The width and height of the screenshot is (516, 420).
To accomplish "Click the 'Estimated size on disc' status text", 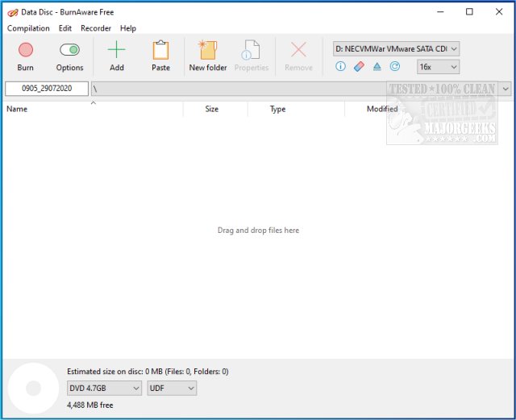I will (148, 372).
